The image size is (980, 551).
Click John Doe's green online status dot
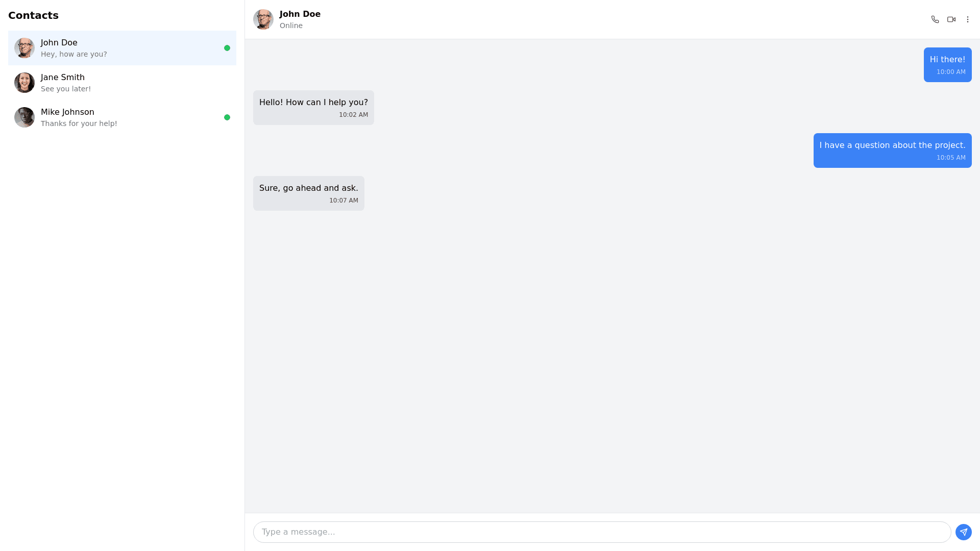(227, 48)
